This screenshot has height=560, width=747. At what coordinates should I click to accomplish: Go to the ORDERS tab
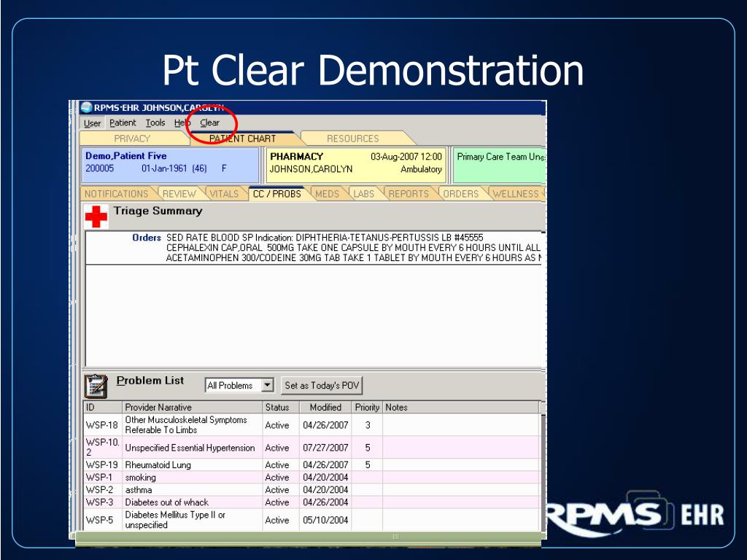[461, 194]
